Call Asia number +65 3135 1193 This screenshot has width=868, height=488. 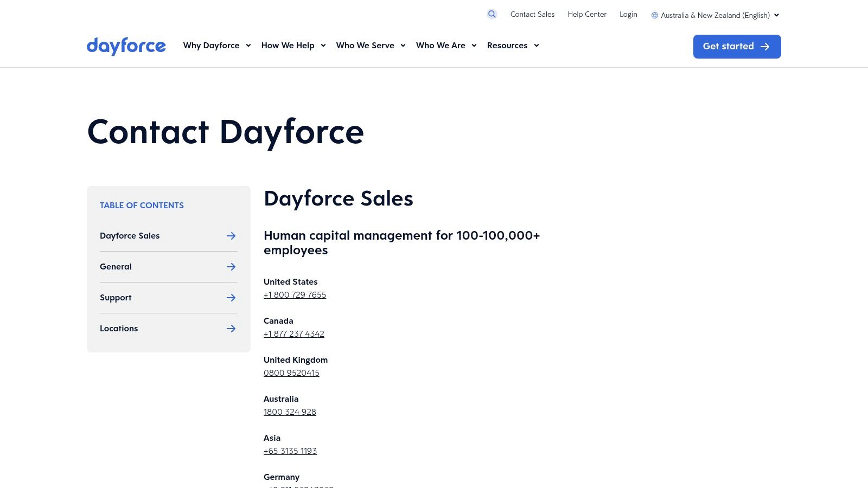pyautogui.click(x=290, y=451)
